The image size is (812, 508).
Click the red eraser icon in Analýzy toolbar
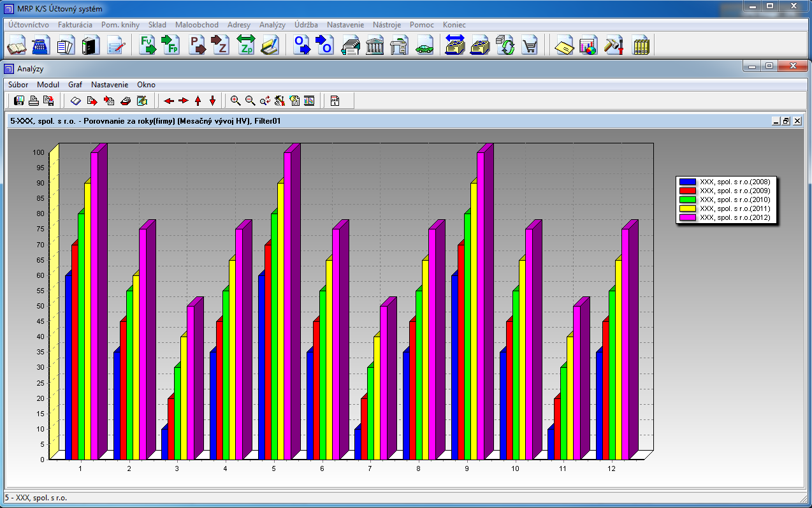126,100
